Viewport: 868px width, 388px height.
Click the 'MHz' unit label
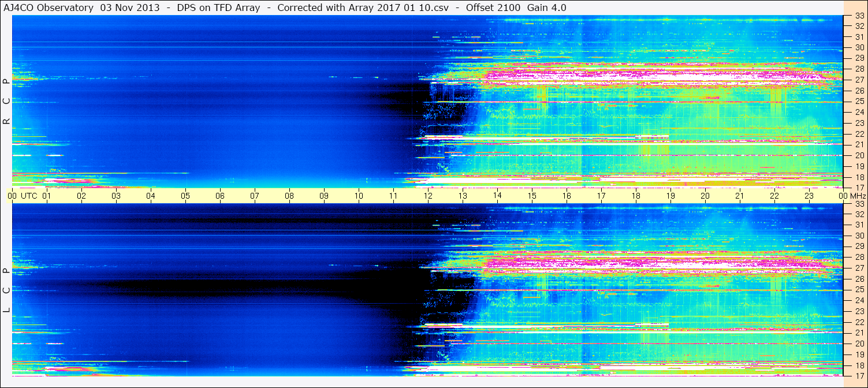click(x=858, y=196)
